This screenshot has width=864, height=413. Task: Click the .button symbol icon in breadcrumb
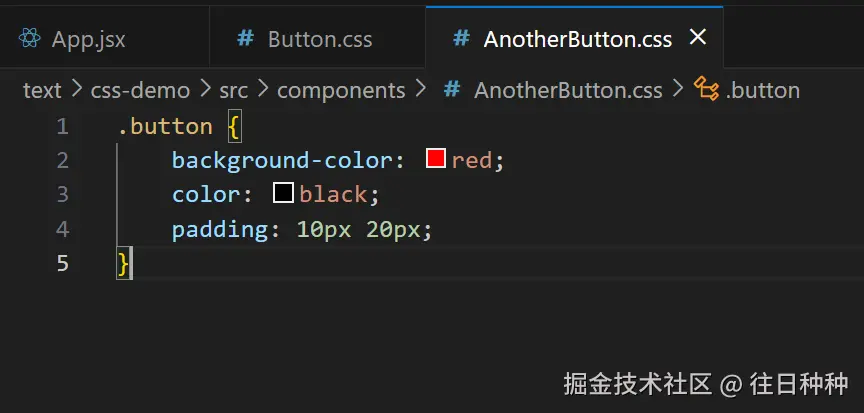coord(707,90)
